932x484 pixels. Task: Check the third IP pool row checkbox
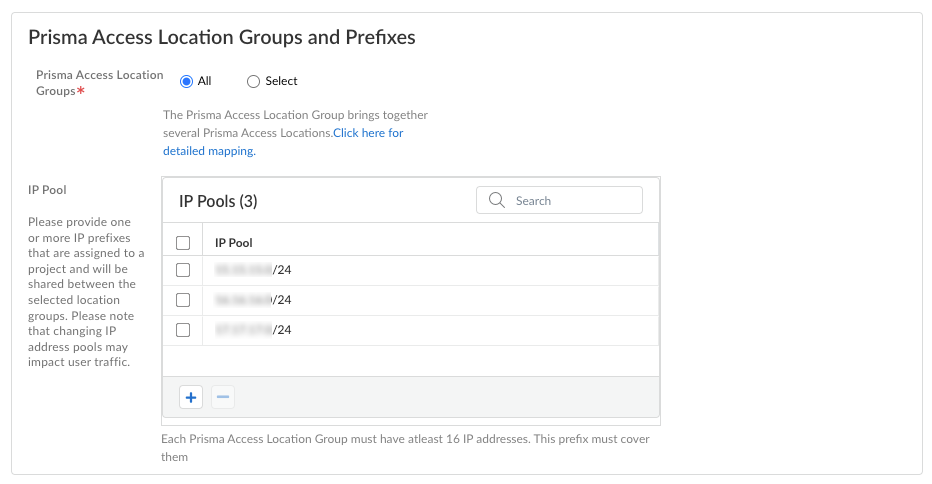tap(183, 330)
